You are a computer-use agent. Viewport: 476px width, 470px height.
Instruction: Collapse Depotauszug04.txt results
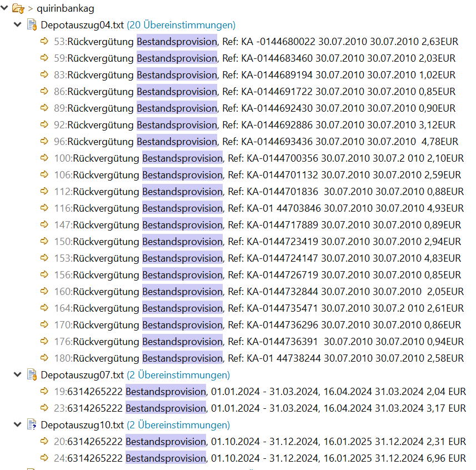click(18, 24)
